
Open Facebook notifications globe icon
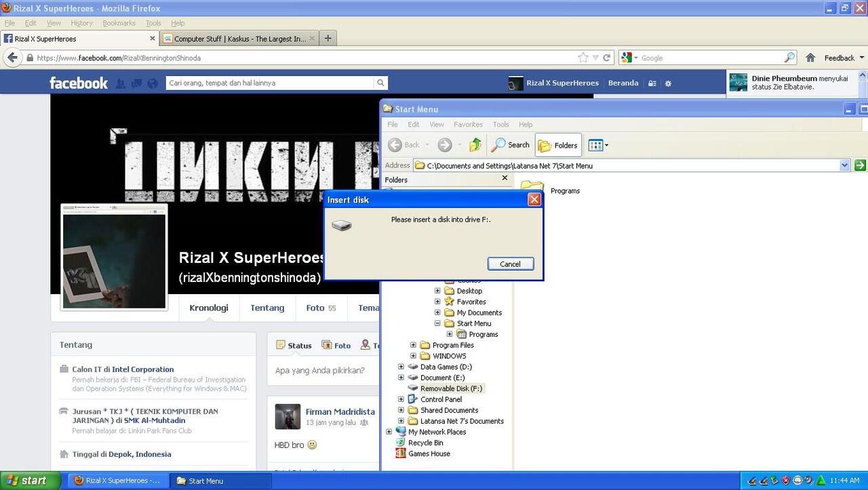[x=153, y=83]
